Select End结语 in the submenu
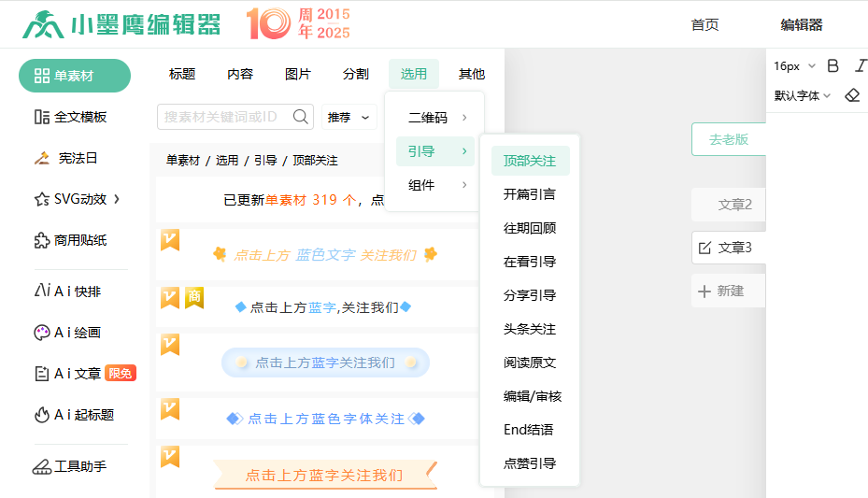Screen dimensions: 868x498 (528, 430)
